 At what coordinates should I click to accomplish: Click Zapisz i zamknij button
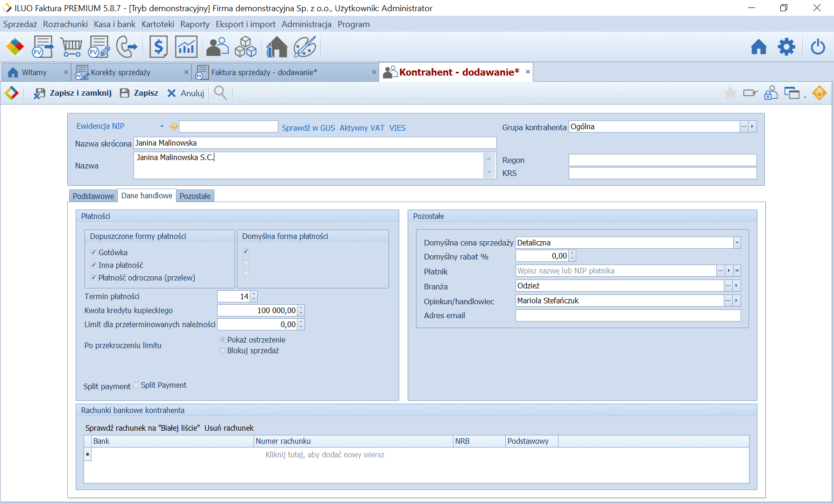tap(73, 93)
